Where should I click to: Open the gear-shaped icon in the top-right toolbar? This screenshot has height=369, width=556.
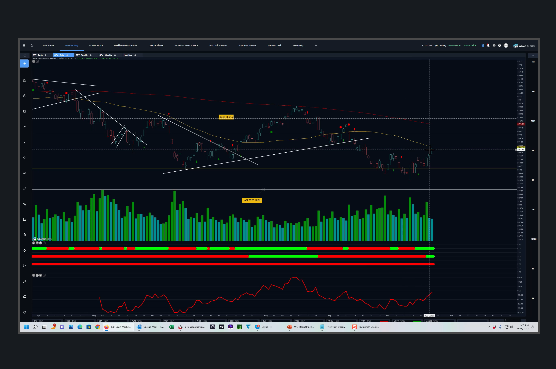500,45
